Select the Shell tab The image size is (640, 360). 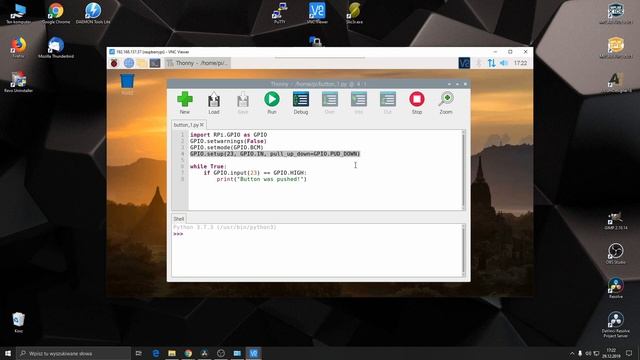179,219
